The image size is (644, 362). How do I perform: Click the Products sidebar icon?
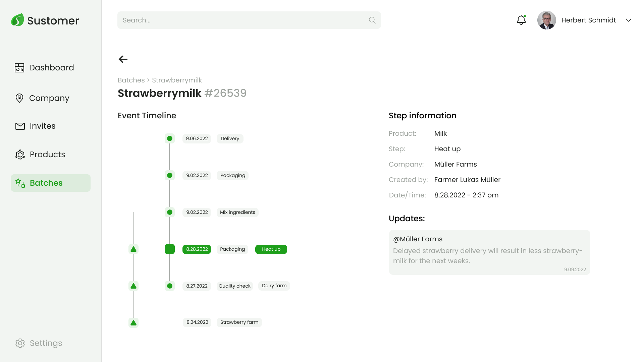pyautogui.click(x=20, y=155)
